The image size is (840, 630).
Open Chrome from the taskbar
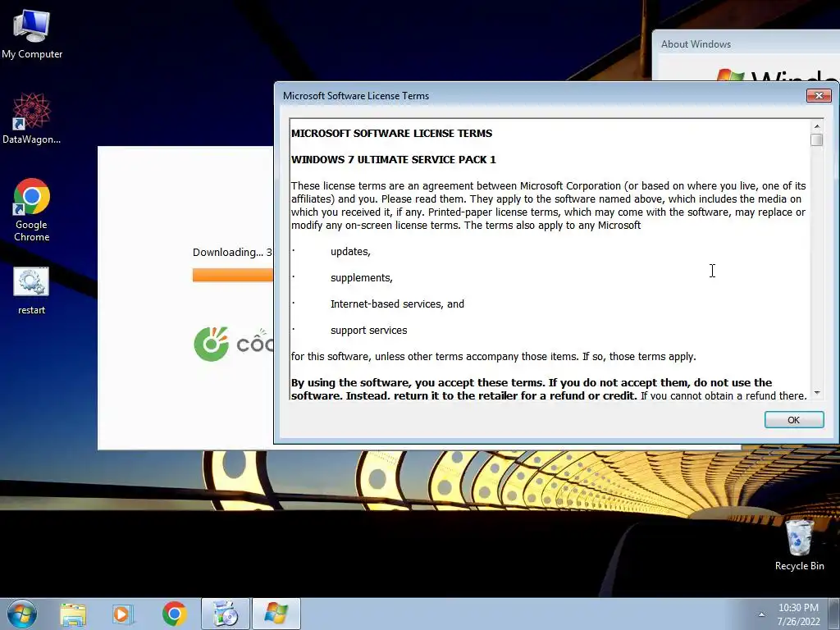174,614
